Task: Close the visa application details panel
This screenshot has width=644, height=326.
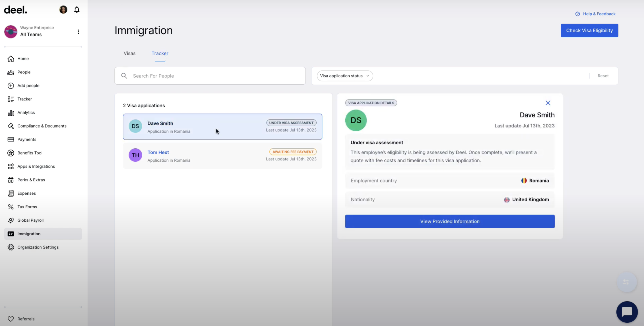Action: point(547,103)
